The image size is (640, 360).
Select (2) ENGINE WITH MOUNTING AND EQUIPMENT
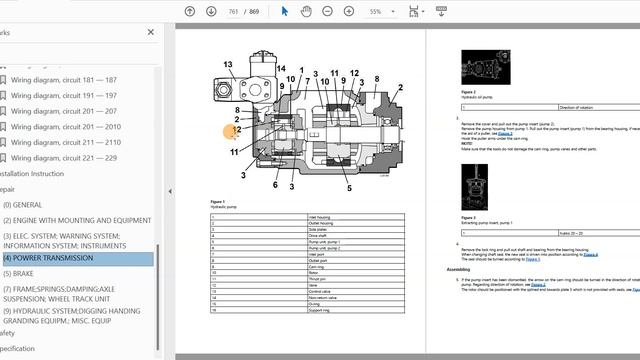[x=77, y=220]
